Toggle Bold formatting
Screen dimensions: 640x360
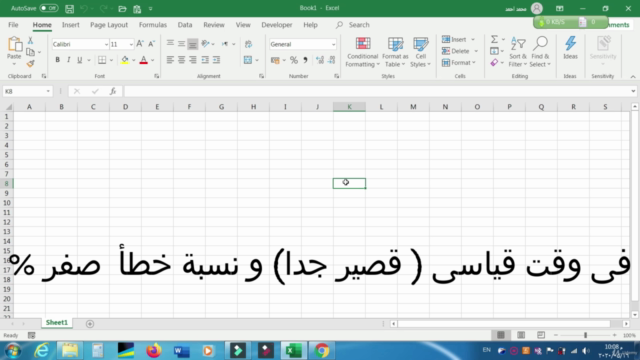pos(58,60)
